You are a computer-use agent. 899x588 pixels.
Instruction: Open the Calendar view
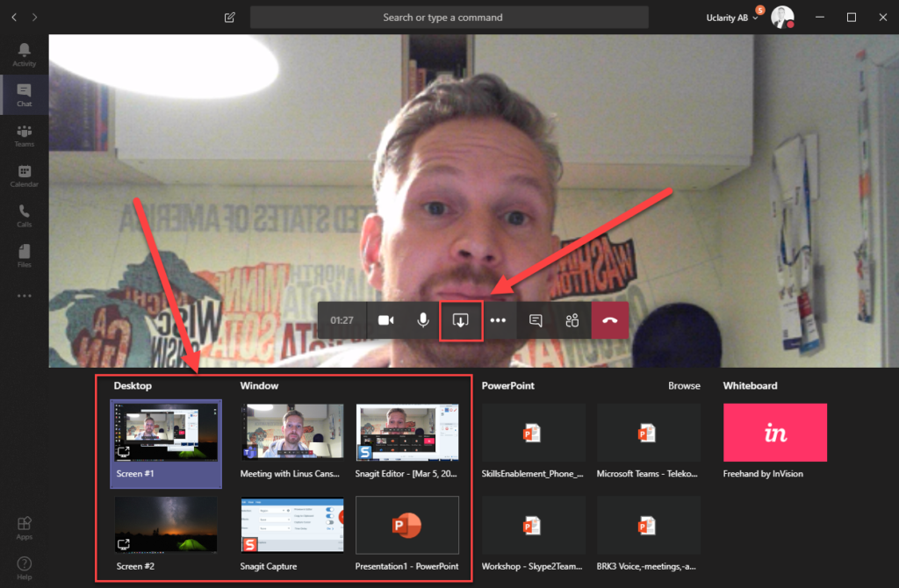click(x=24, y=176)
